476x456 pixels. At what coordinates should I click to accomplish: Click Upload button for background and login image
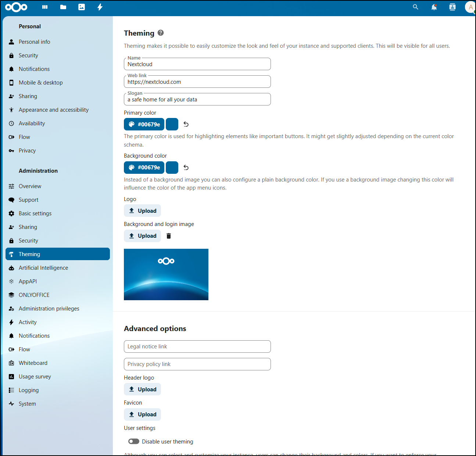142,236
